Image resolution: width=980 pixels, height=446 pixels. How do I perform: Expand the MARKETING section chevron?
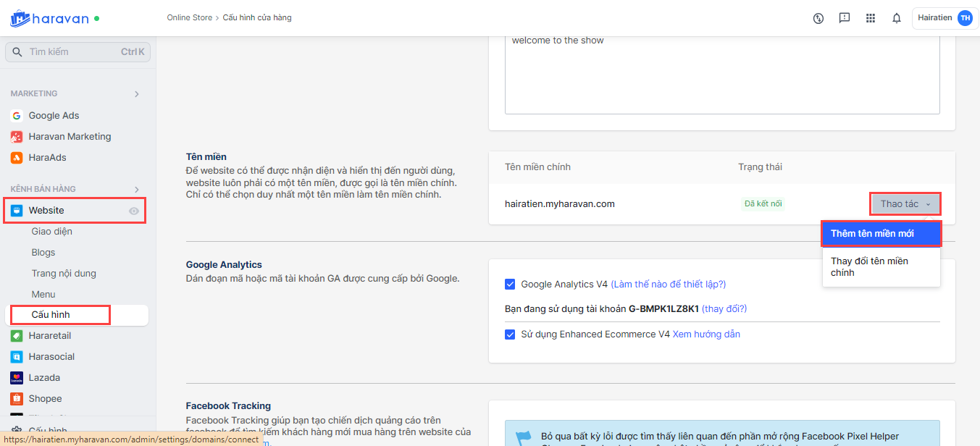pos(137,94)
